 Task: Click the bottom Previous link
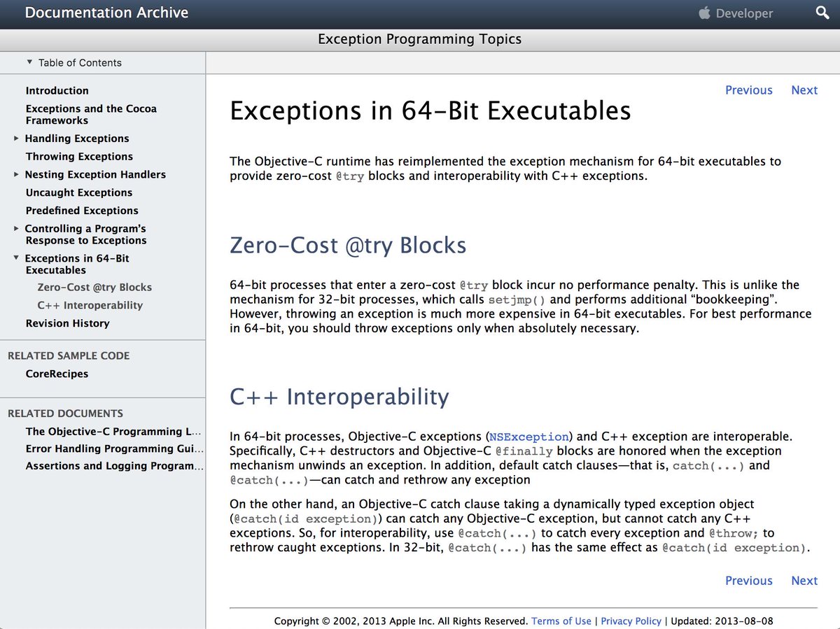749,581
